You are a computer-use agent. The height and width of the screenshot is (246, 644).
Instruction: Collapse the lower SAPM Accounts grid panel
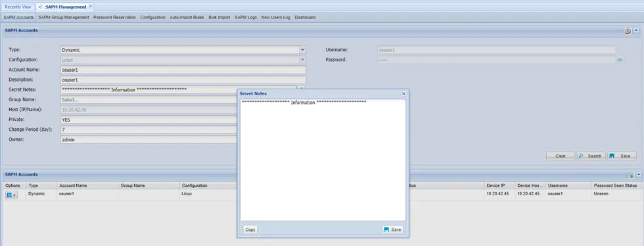pos(638,174)
